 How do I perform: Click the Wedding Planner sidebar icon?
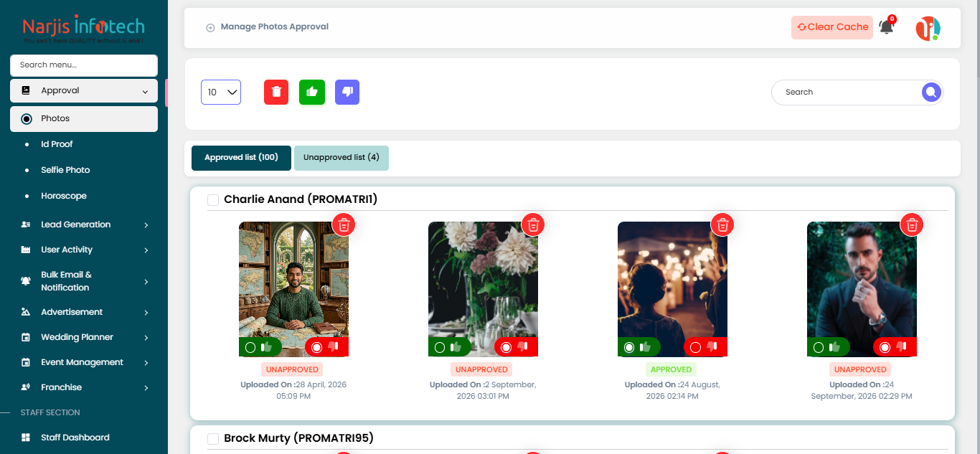26,337
